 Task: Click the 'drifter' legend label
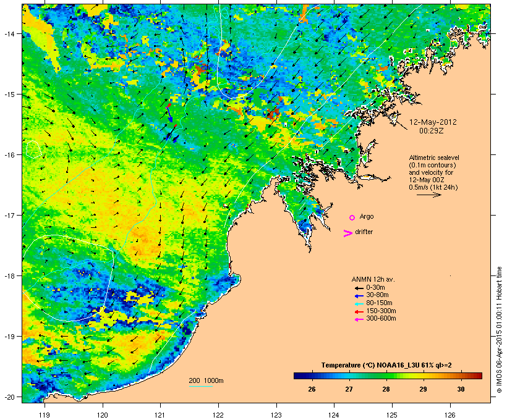point(364,232)
